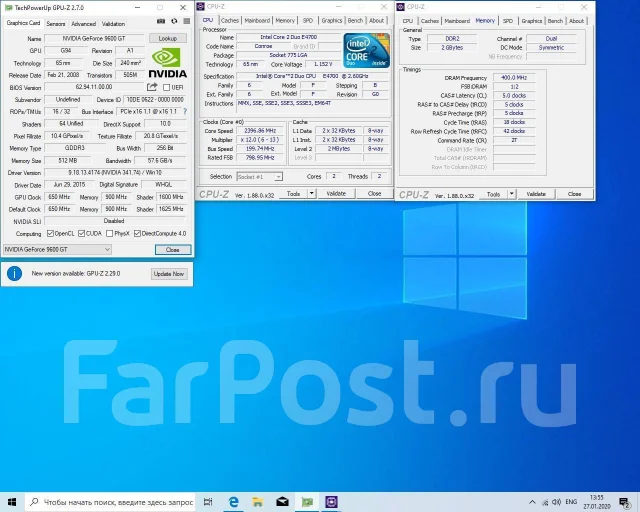Show hidden tray icons chevron

point(532,502)
